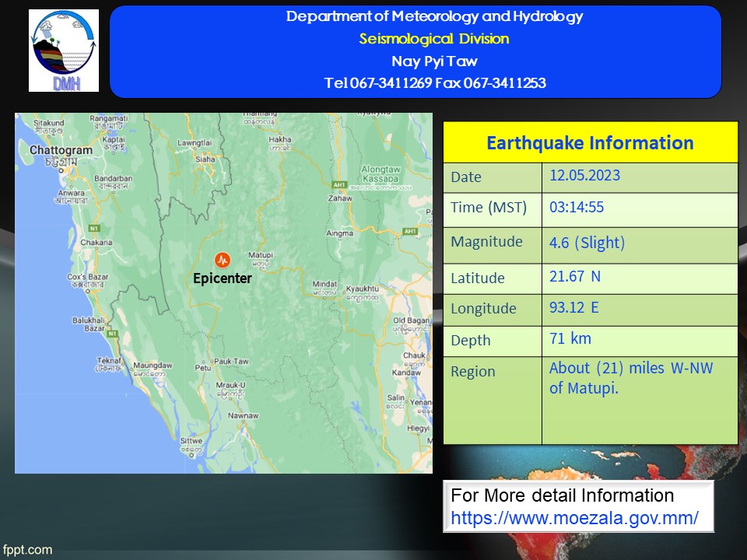Click Sitakund label on map
Viewport: 747px width, 560px height.
49,122
